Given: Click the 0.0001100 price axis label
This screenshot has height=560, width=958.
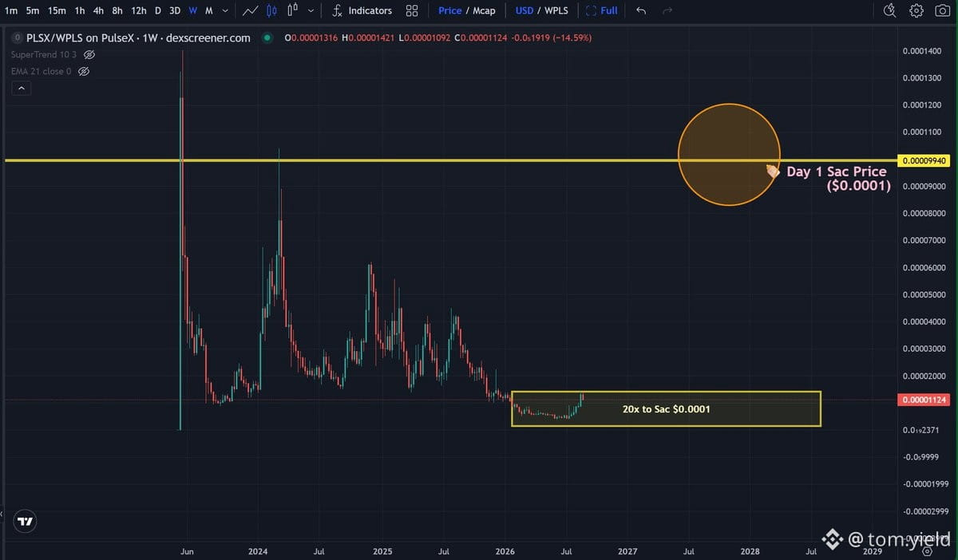Looking at the screenshot, I should click(x=921, y=132).
